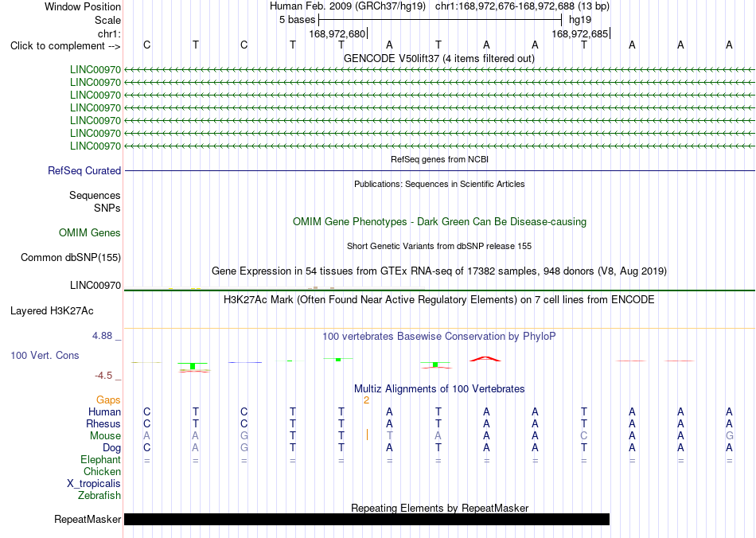Click the 'OMIM Genes' track label
Viewport: 756px width, 538px height.
[x=90, y=233]
